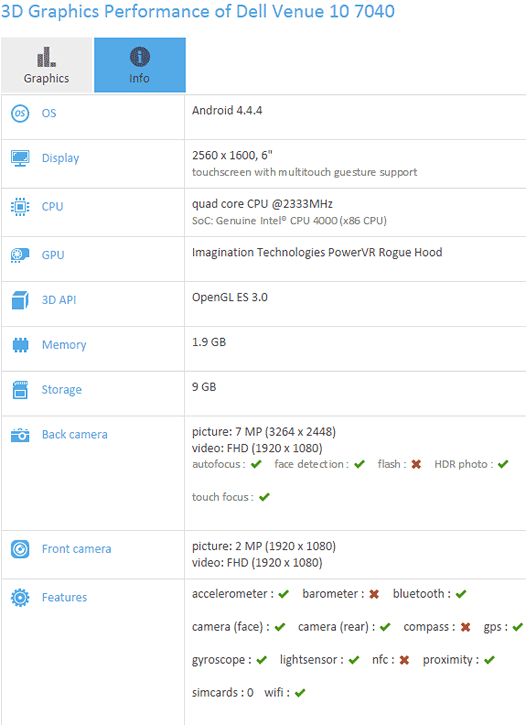Click the Front camera lens icon

click(20, 549)
